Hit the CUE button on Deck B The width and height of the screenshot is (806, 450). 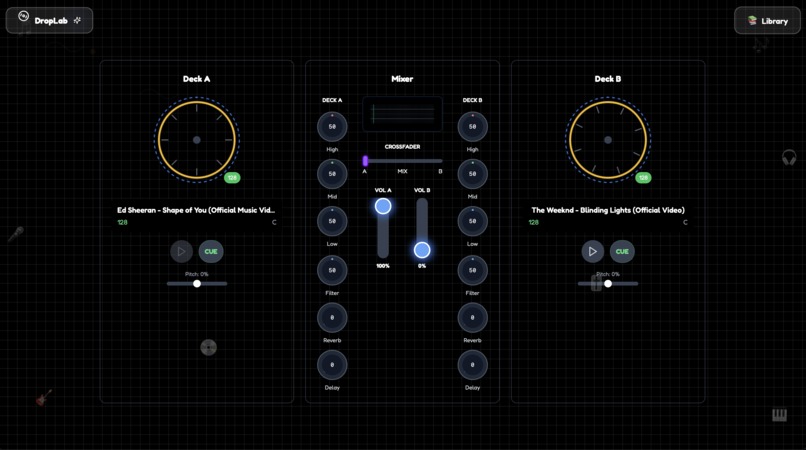pos(622,251)
